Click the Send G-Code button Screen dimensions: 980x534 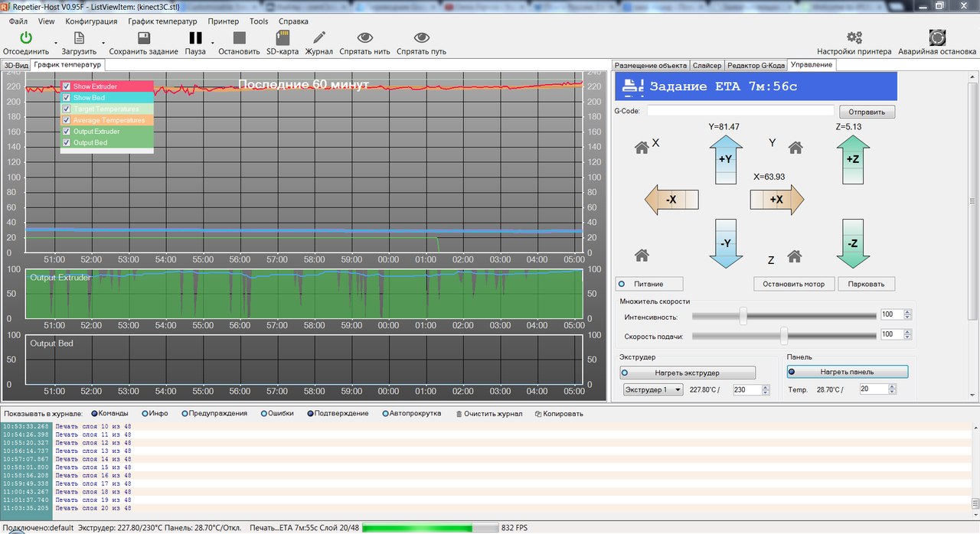(866, 112)
